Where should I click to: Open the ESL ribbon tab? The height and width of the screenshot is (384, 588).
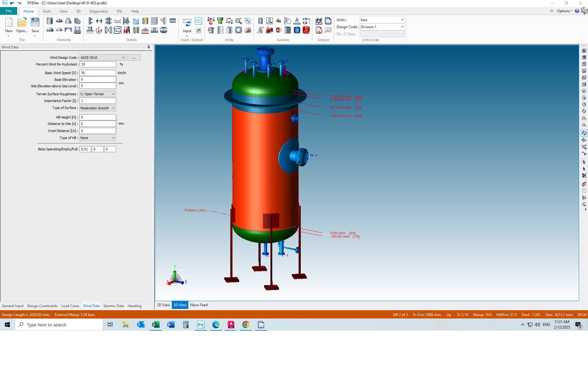(x=119, y=11)
